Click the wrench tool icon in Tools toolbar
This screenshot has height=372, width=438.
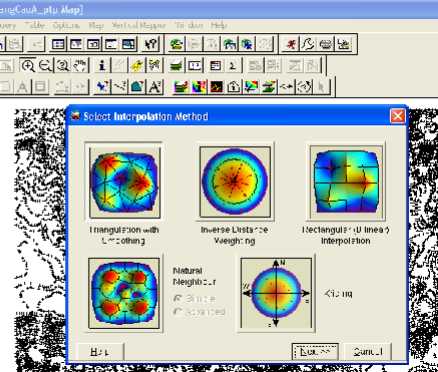point(308,44)
